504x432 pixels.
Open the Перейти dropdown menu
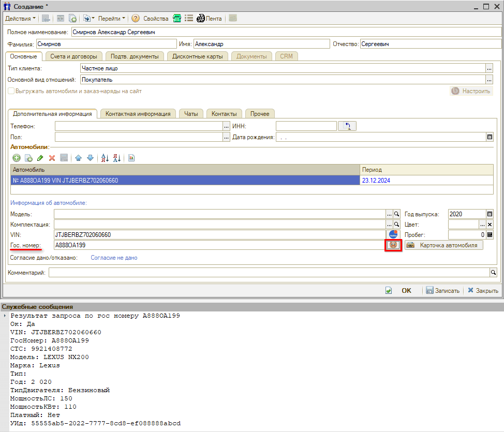(112, 18)
